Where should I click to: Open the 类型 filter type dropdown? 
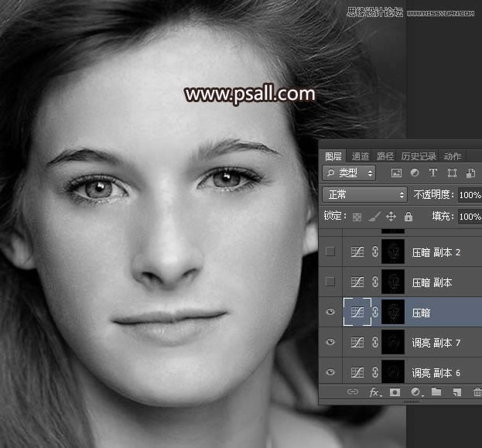350,173
